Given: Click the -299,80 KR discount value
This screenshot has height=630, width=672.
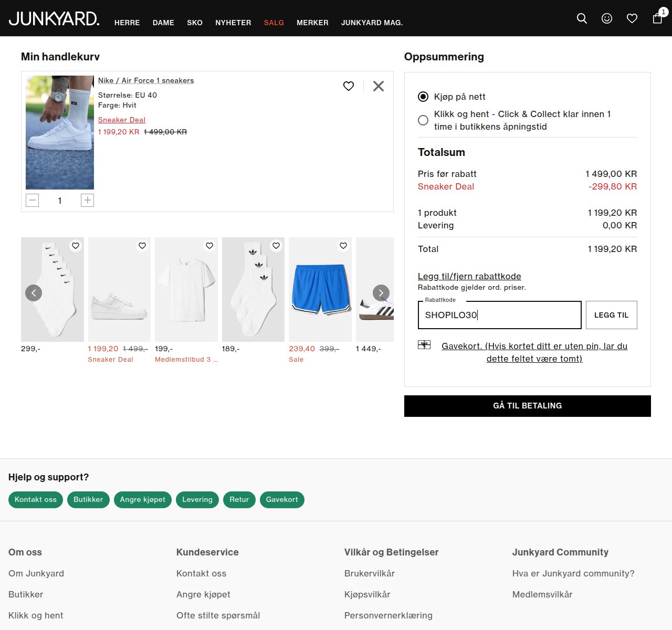Looking at the screenshot, I should coord(613,186).
